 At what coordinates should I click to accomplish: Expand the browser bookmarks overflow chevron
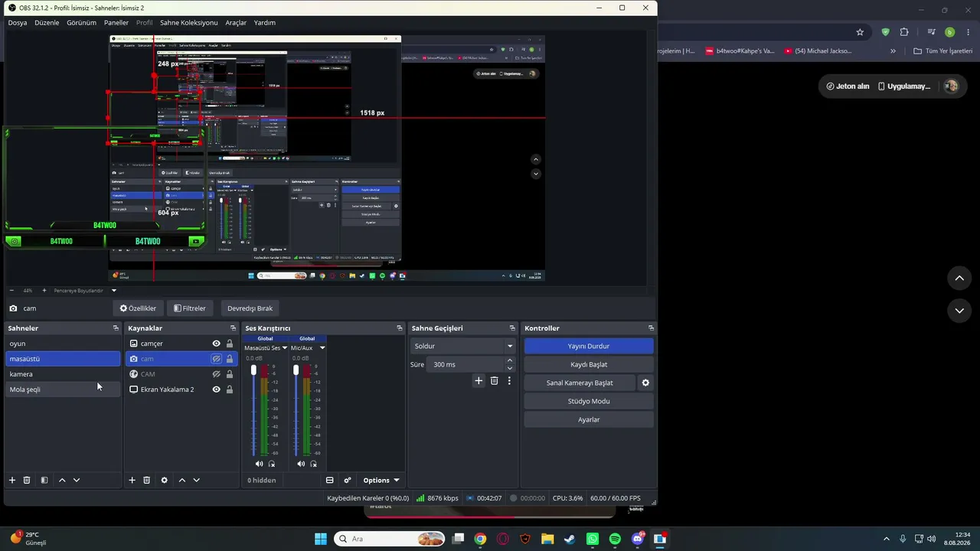tap(893, 51)
